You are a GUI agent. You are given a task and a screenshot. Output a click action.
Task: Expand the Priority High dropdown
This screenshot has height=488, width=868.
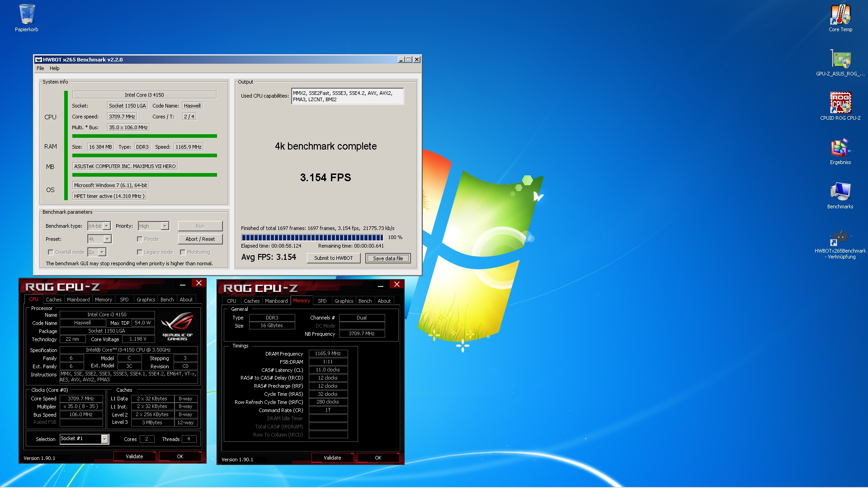coord(165,226)
